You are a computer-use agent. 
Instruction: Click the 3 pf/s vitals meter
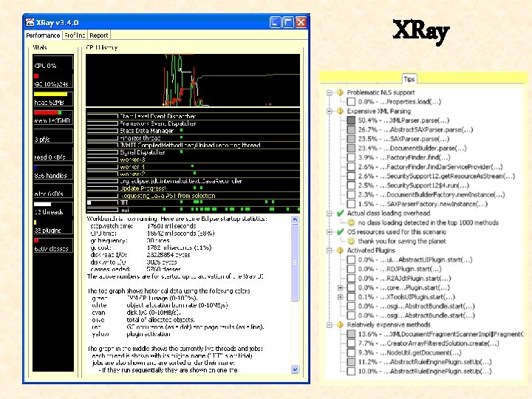(x=53, y=136)
